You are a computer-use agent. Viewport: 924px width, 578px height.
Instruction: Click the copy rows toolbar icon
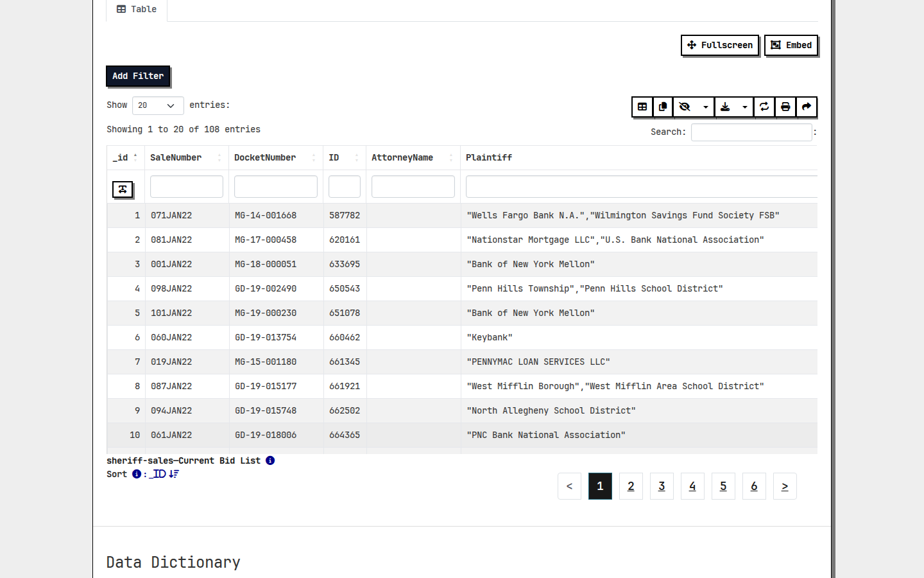coord(663,107)
